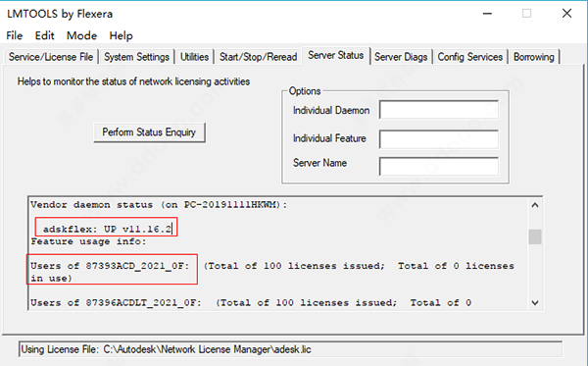Switch to Config Services tab
The width and height of the screenshot is (588, 366).
(x=469, y=57)
